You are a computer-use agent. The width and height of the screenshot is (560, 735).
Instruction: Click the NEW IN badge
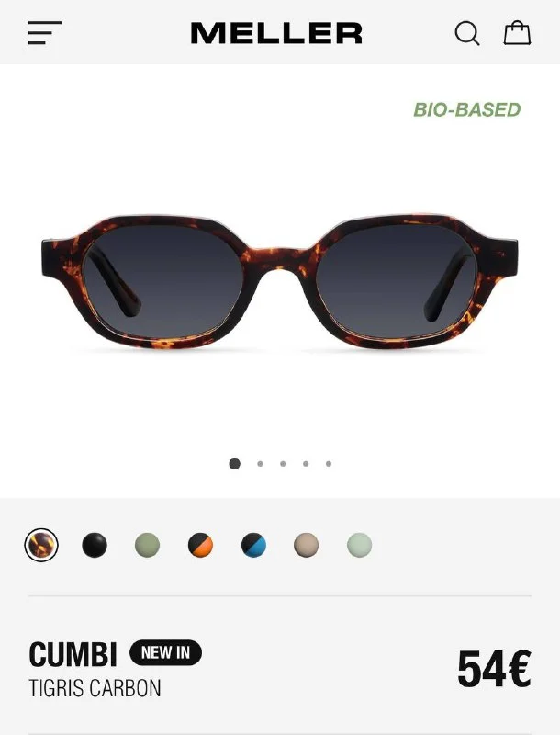coord(166,652)
